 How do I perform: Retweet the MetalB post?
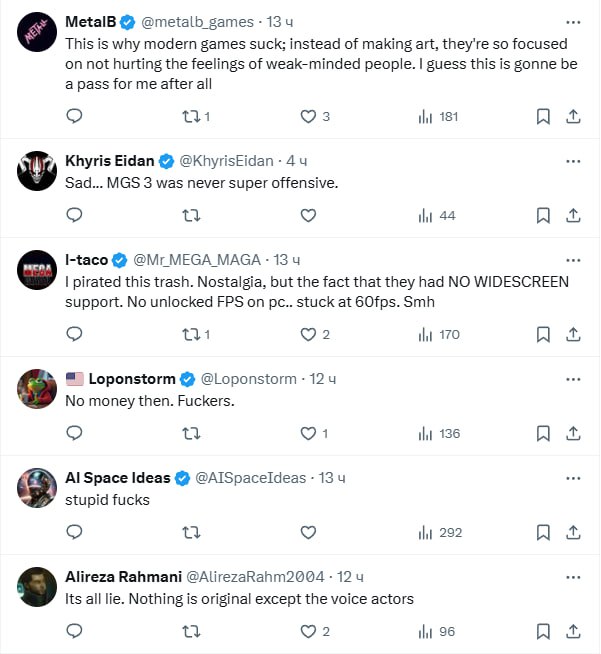tap(191, 117)
